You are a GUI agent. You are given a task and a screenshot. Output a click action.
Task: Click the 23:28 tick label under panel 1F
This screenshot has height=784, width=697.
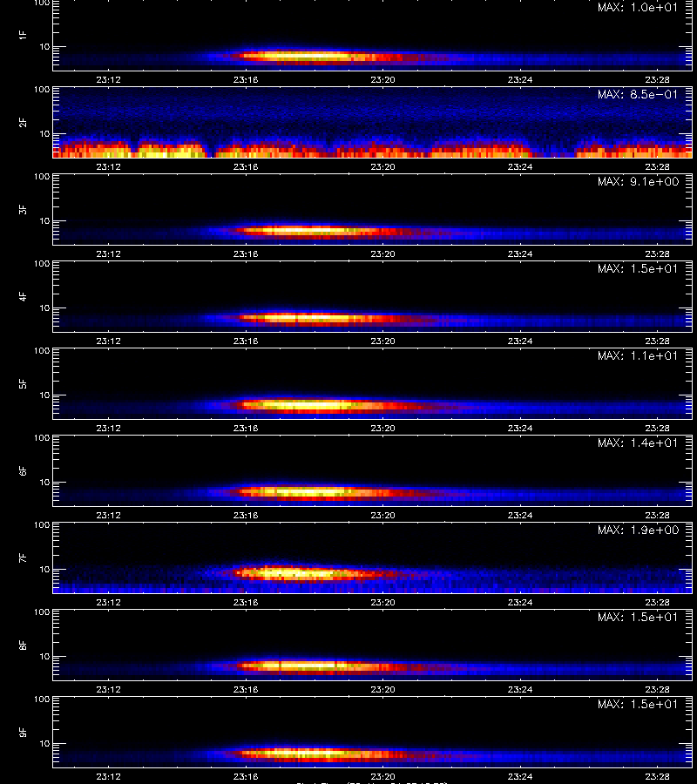pos(657,79)
